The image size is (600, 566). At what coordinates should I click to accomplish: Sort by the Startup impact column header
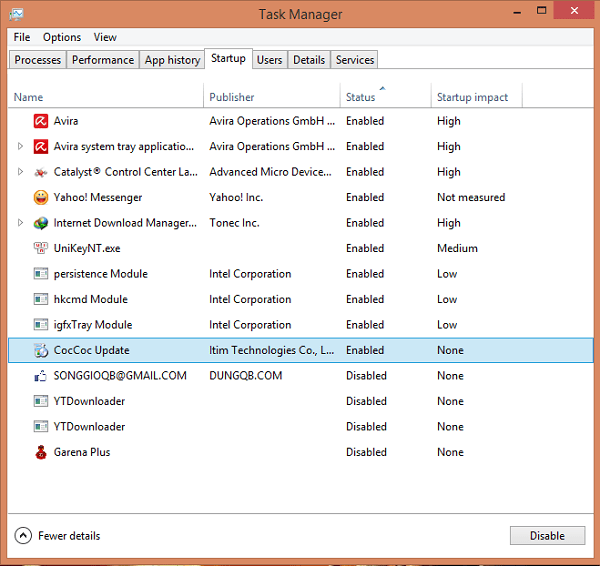[477, 97]
